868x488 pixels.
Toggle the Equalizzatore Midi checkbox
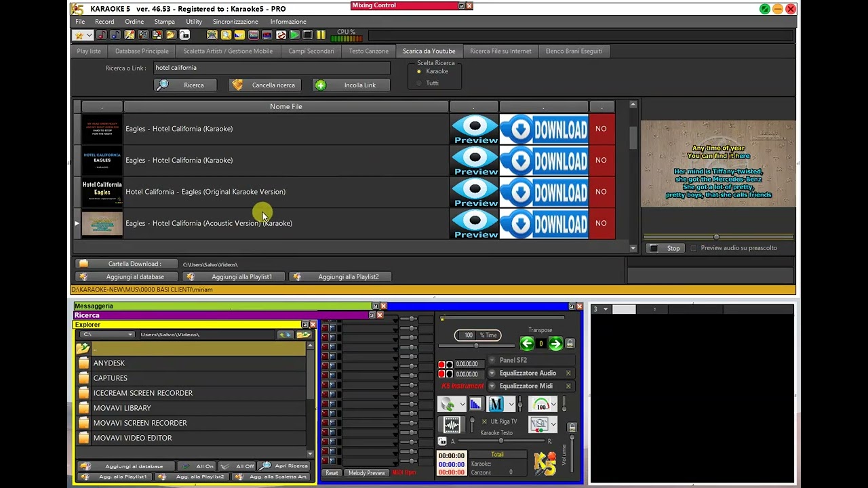(x=568, y=386)
